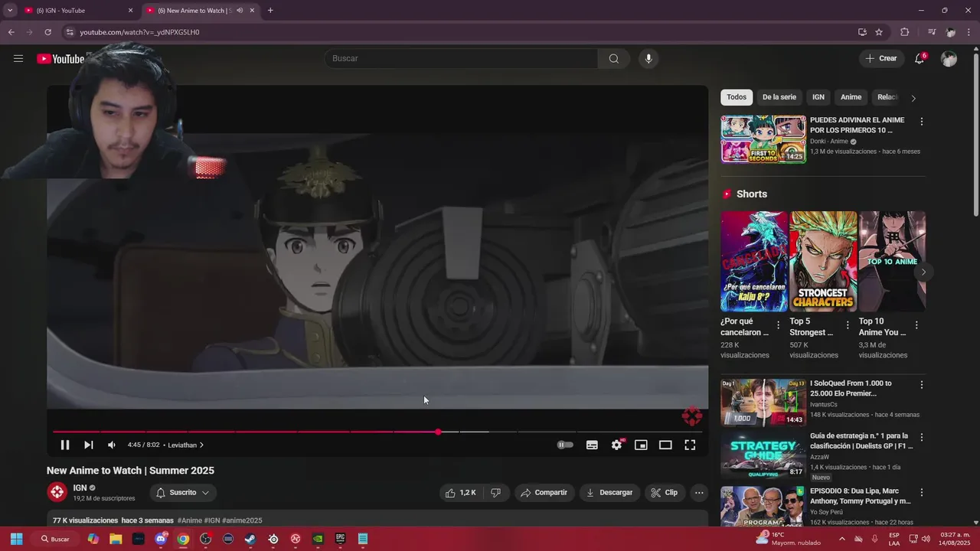Open the Chrome three-dot menu
This screenshot has width=980, height=551.
969,32
